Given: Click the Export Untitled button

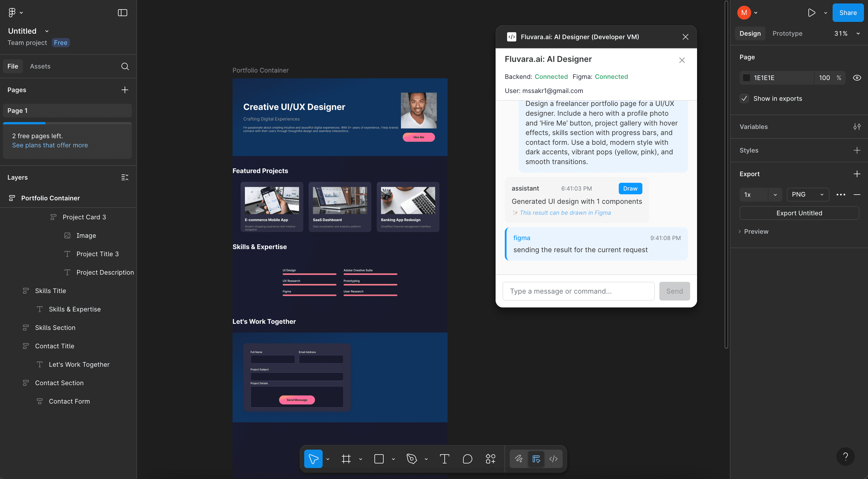Looking at the screenshot, I should point(799,213).
